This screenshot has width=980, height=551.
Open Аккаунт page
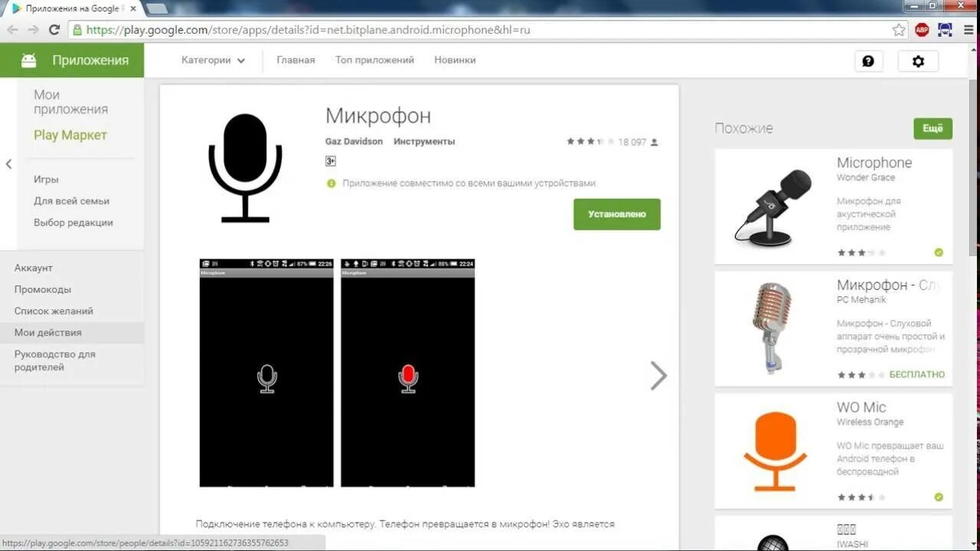[34, 268]
